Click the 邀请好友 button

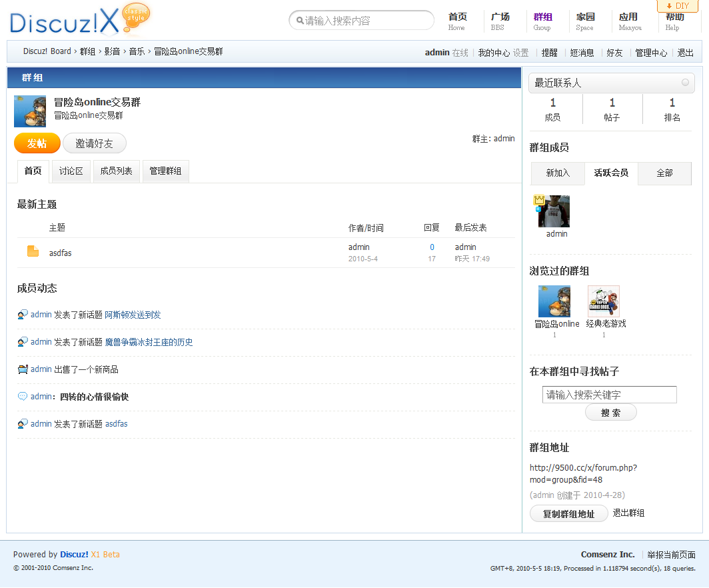[x=94, y=143]
